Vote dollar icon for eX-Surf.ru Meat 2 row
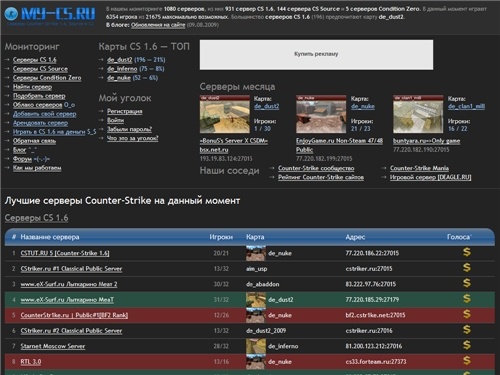Viewport: 500px width, 375px height. pyautogui.click(x=467, y=283)
